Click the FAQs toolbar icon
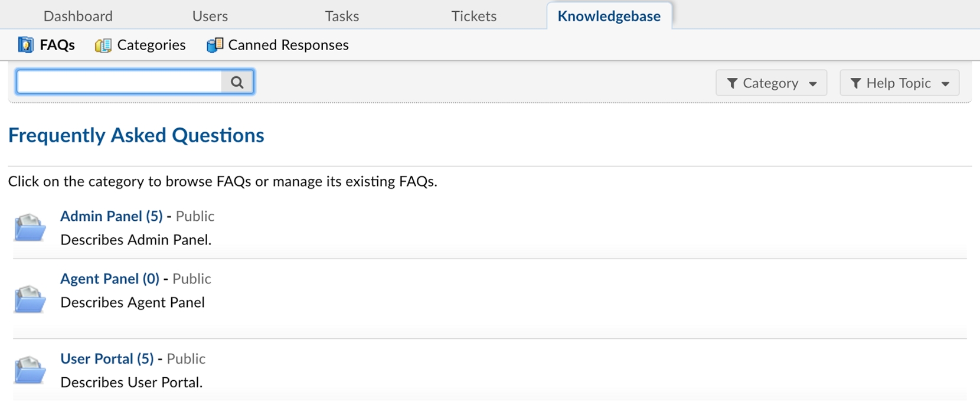 (26, 44)
